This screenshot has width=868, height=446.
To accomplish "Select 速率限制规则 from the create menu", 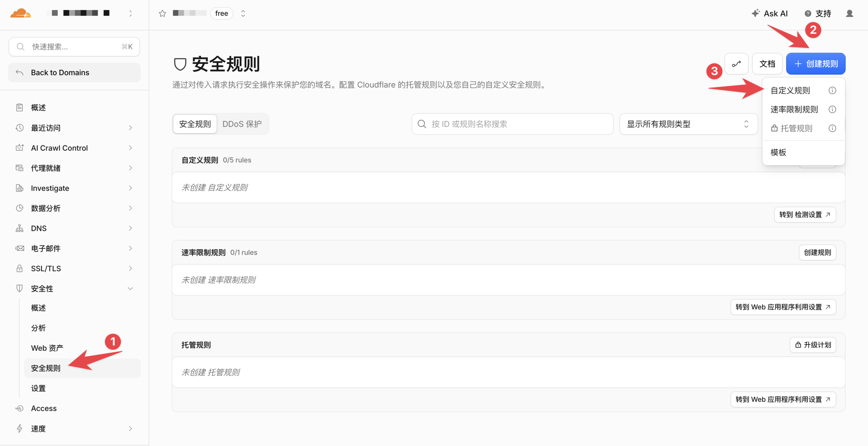I will 794,109.
